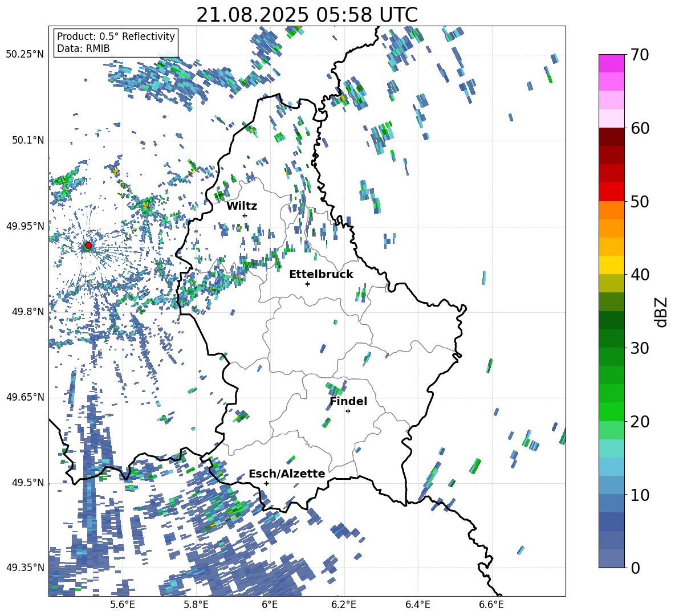This screenshot has height=616, width=675.
Task: Click the 30 value on the colorbar
Action: [x=640, y=348]
